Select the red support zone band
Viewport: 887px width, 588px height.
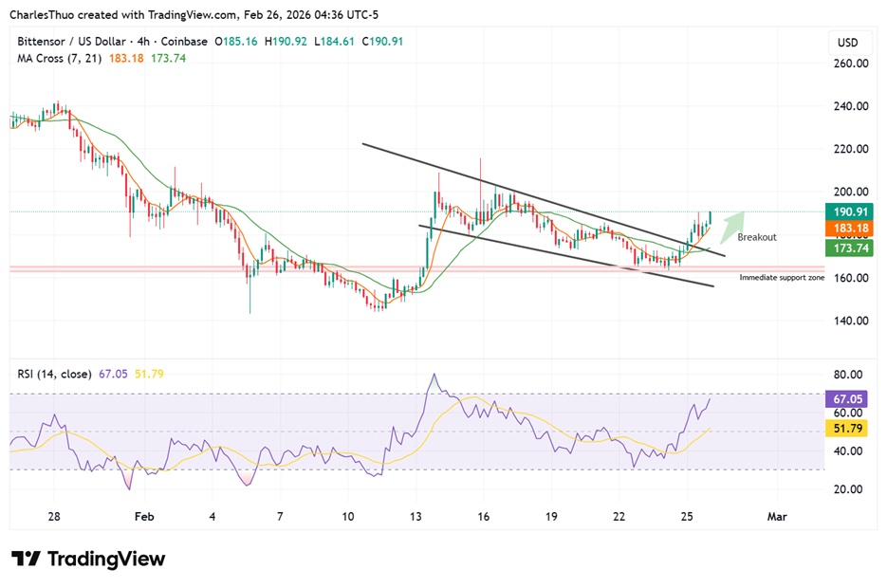(x=379, y=270)
